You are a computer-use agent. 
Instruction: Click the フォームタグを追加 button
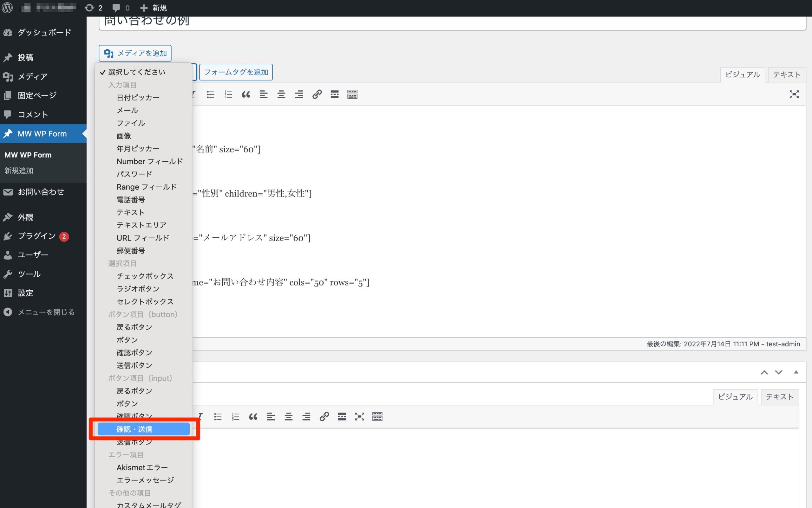click(x=236, y=72)
